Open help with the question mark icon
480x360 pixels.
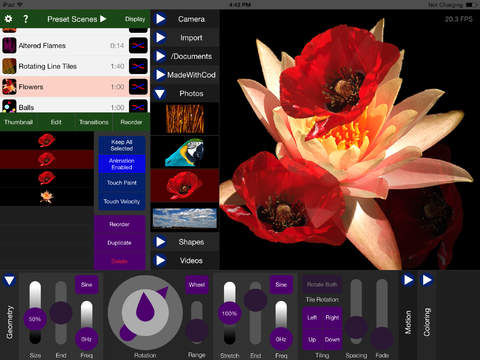pyautogui.click(x=25, y=19)
